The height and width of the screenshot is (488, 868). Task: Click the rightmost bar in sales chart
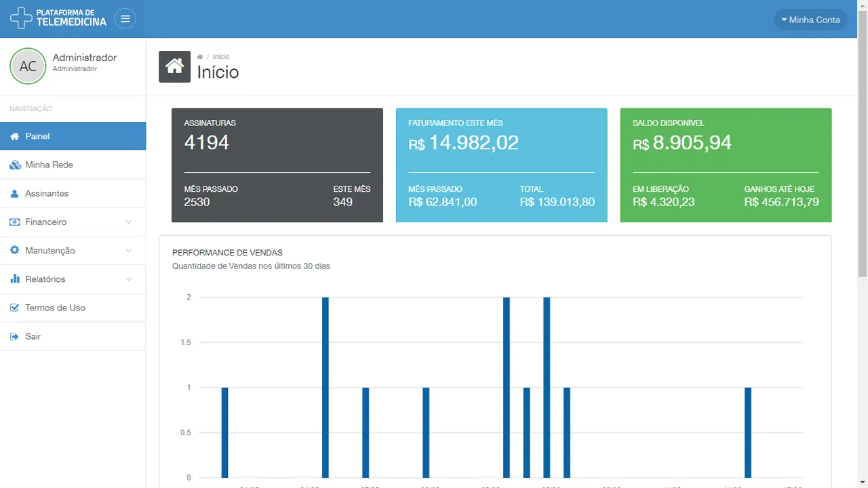coord(748,432)
